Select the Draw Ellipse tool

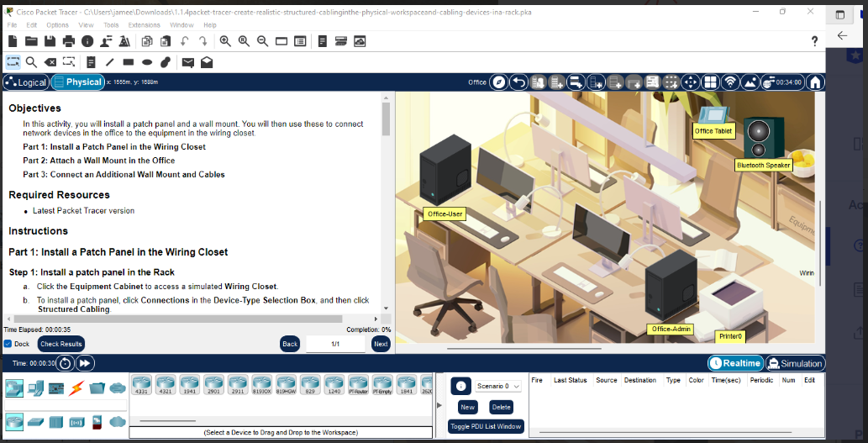coord(147,62)
